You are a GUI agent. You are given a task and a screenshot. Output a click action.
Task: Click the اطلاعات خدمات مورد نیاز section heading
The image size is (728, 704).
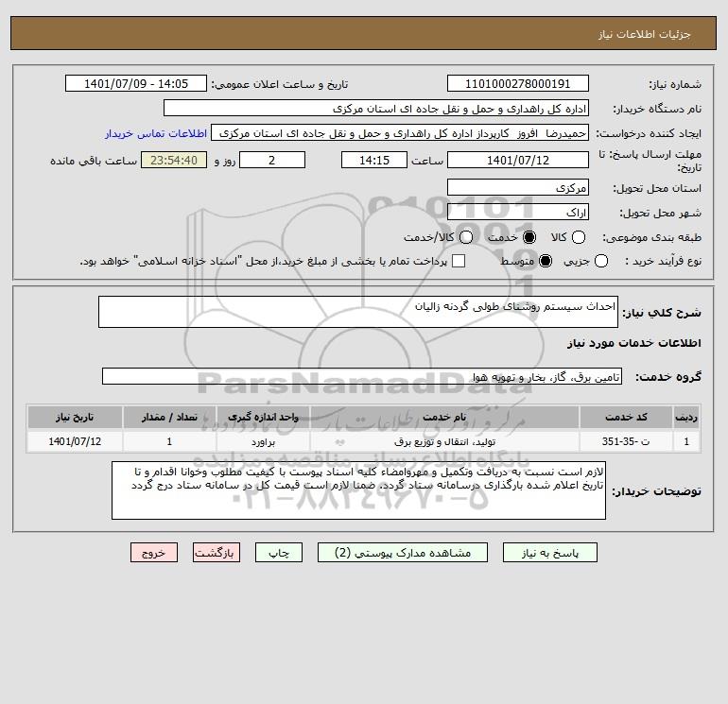[x=633, y=343]
